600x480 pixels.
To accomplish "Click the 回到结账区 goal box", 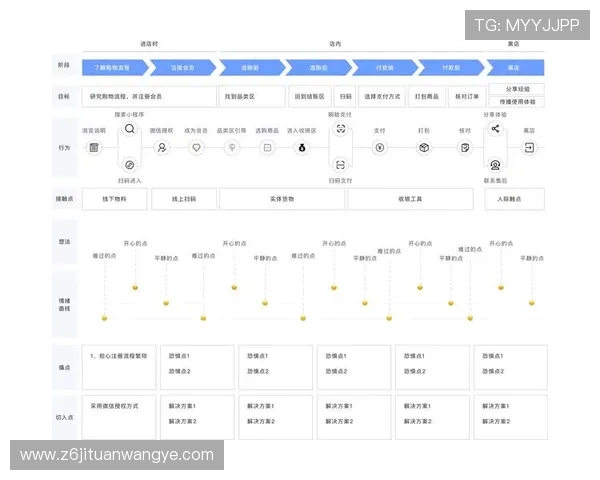I will click(310, 96).
